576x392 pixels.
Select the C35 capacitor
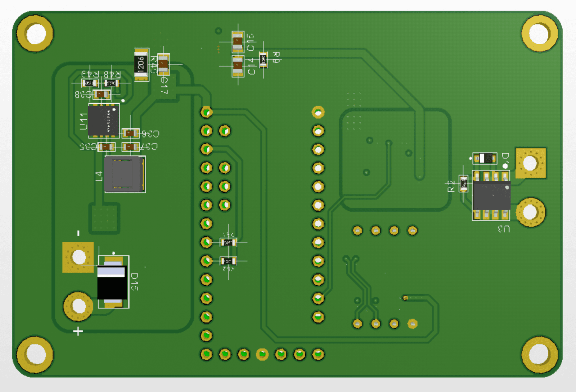pos(107,147)
